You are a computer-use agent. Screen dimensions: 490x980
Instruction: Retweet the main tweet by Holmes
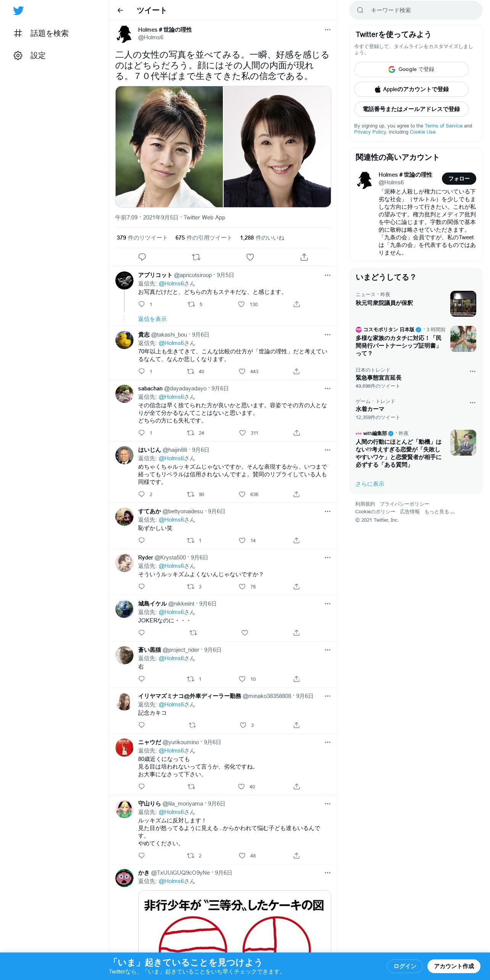196,257
